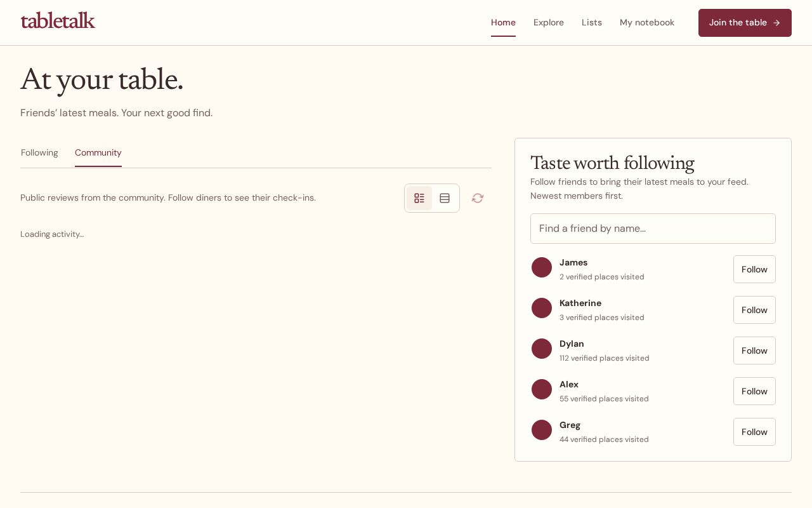The image size is (812, 508).
Task: Refresh the community activity feed
Action: point(478,198)
